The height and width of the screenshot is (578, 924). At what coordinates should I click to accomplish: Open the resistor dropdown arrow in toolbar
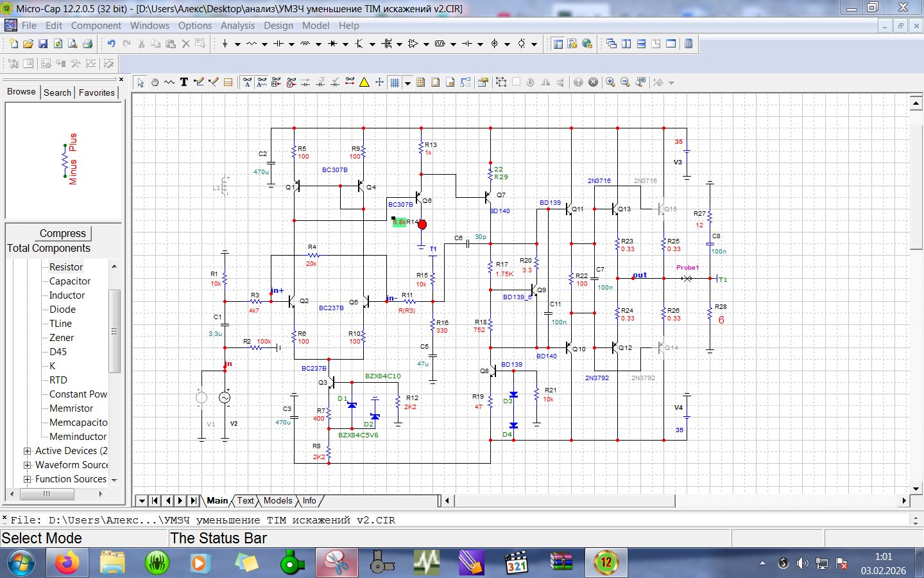pyautogui.click(x=264, y=44)
